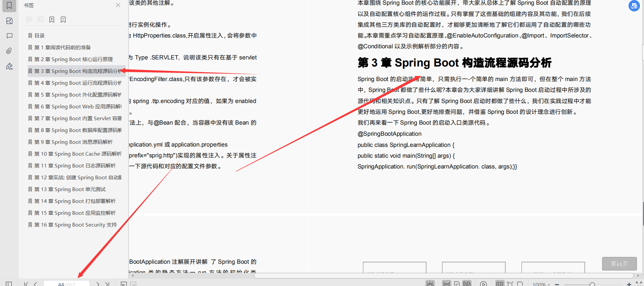Enable continuous scrolling layout icon
The image size is (644, 286).
click(x=446, y=284)
